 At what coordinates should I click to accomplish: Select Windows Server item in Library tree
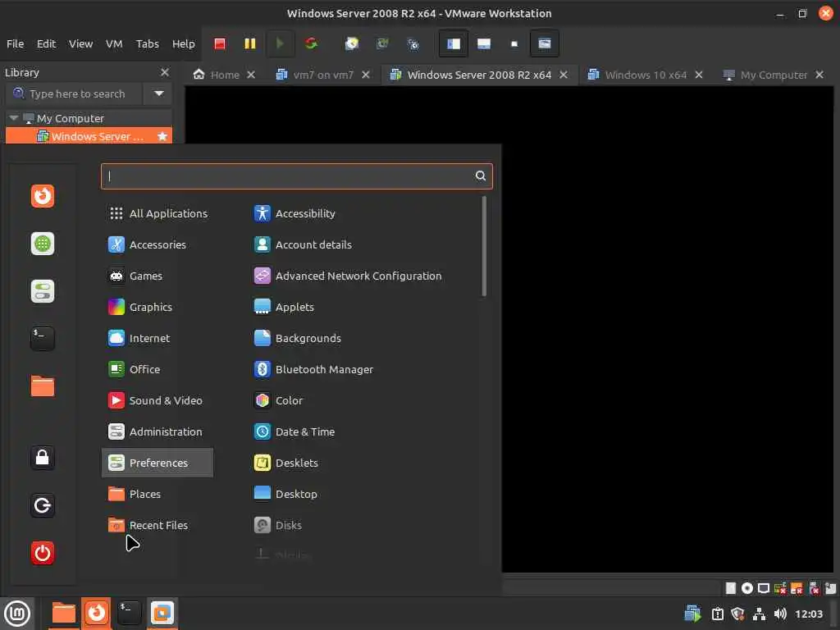[89, 136]
